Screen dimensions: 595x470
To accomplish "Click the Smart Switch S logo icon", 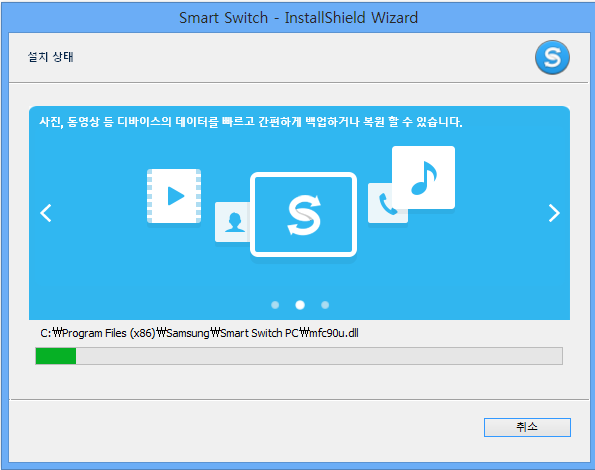I will click(552, 57).
